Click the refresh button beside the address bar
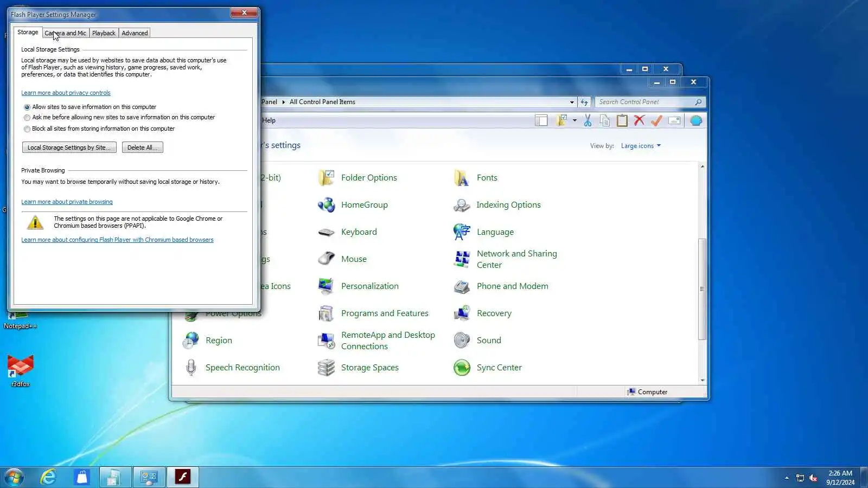The image size is (868, 488). pos(584,102)
